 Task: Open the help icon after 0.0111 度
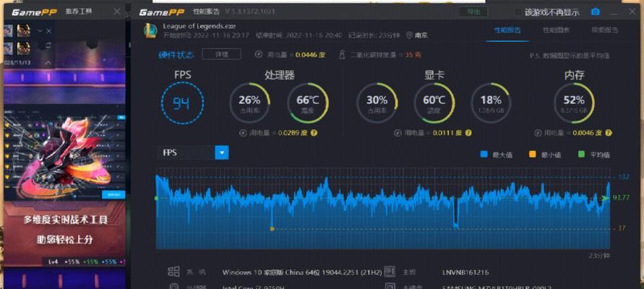(468, 133)
